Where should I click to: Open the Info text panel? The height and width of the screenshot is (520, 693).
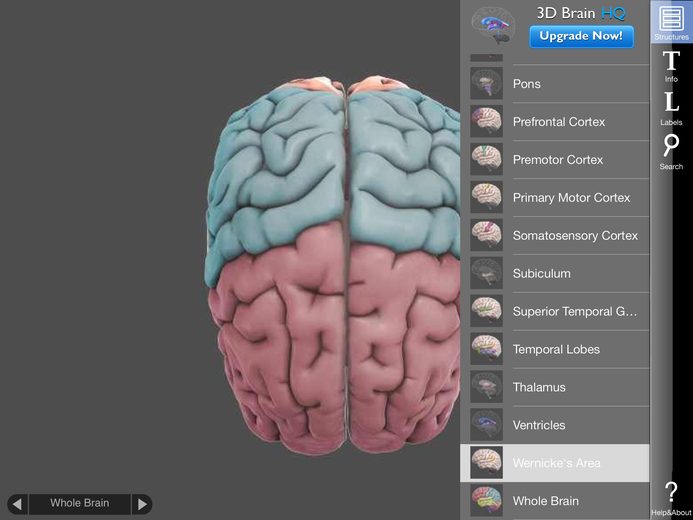coord(671,66)
